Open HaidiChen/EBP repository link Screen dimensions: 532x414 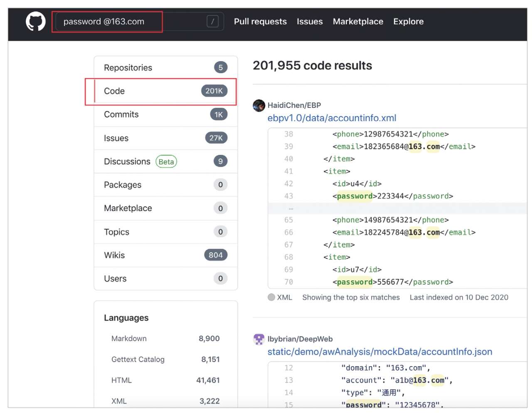(294, 105)
